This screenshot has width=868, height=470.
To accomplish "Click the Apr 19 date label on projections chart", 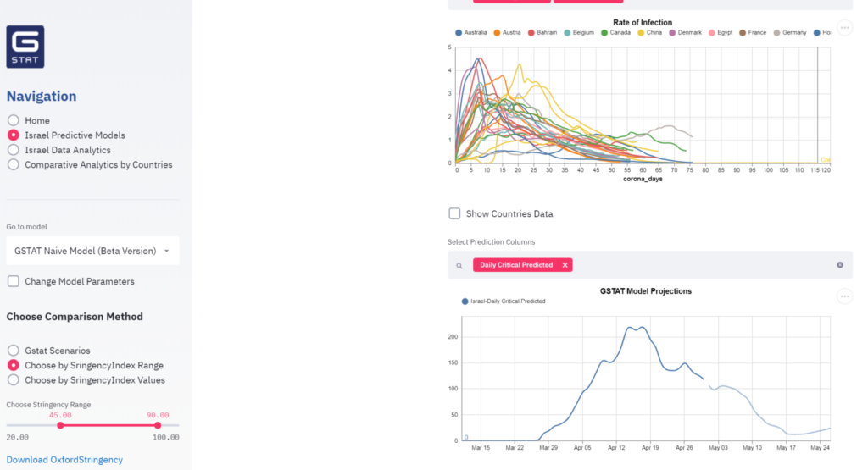I will pyautogui.click(x=650, y=448).
